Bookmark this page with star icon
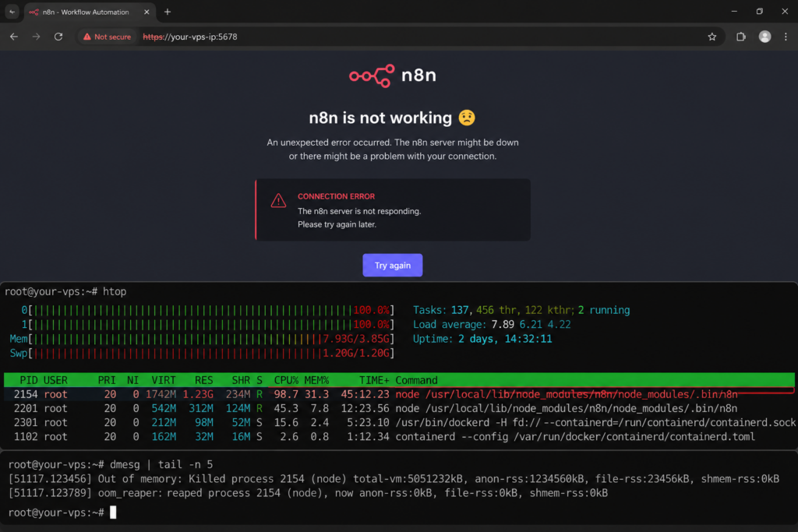798x532 pixels. 712,37
